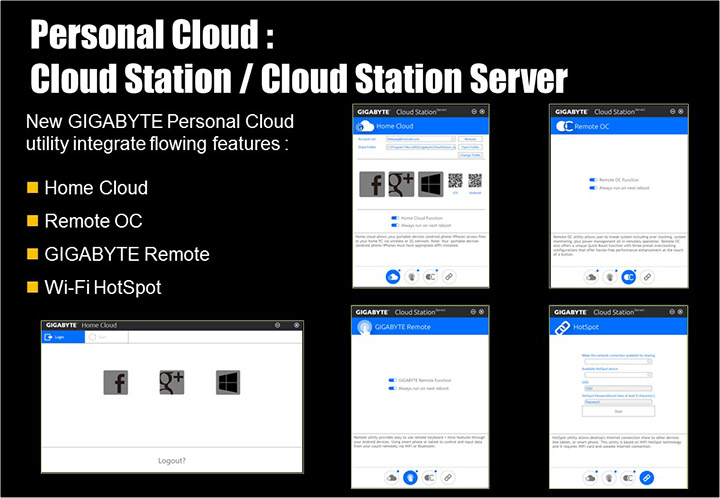
Task: Click link nav icon in Remote OC panel window
Action: click(647, 277)
